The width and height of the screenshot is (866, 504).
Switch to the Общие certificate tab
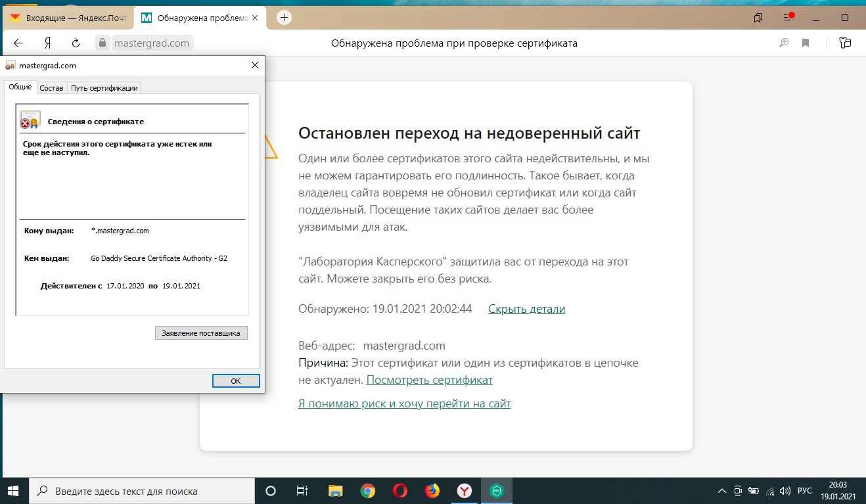tap(20, 87)
